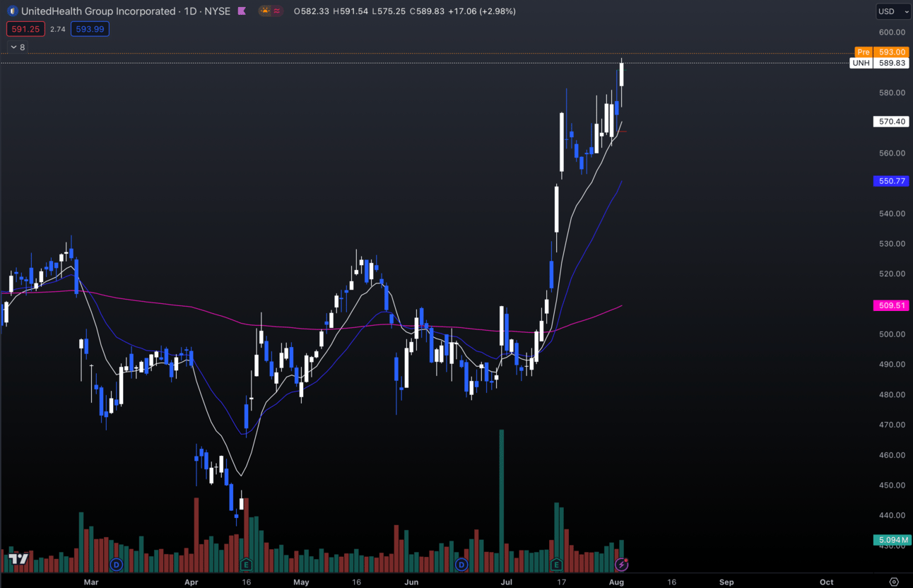Click the Apr label on the time axis
The image size is (913, 588).
[x=192, y=582]
